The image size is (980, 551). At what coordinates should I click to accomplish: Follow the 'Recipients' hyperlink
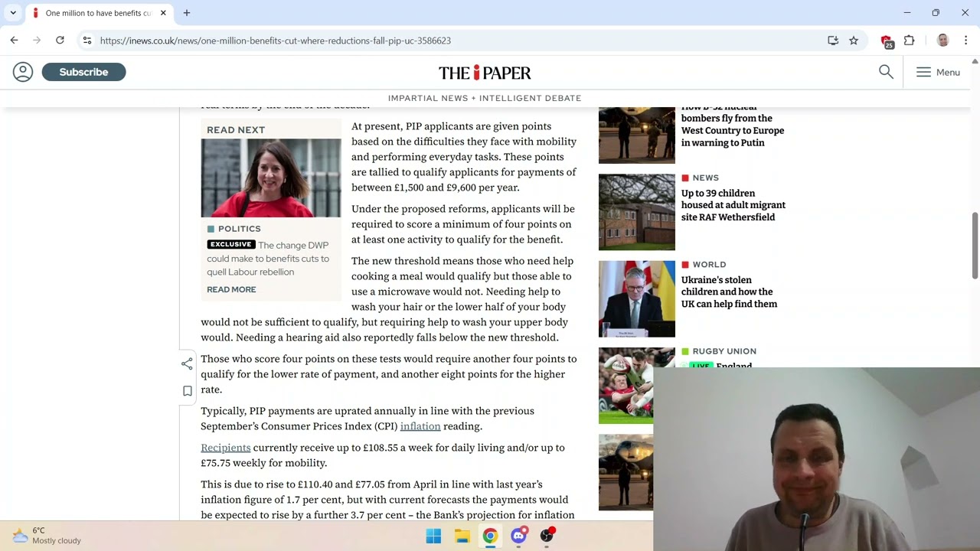coord(226,448)
